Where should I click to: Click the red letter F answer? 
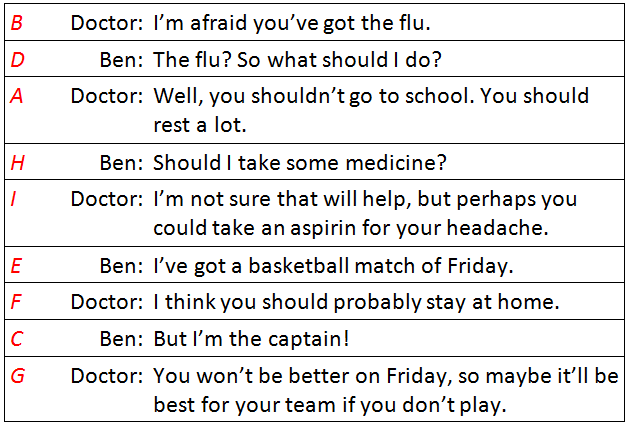16,303
